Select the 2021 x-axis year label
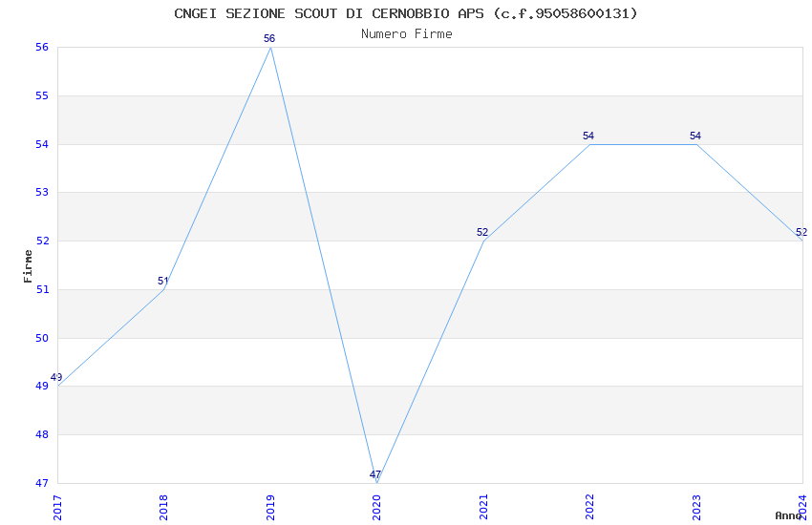 coord(483,508)
